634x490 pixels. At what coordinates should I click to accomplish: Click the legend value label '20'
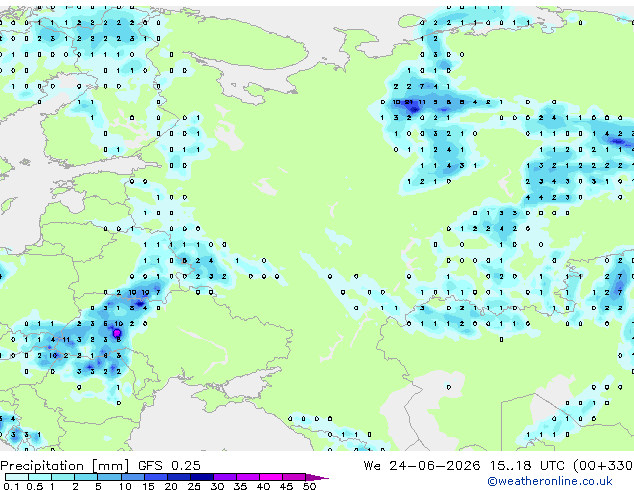pyautogui.click(x=171, y=486)
